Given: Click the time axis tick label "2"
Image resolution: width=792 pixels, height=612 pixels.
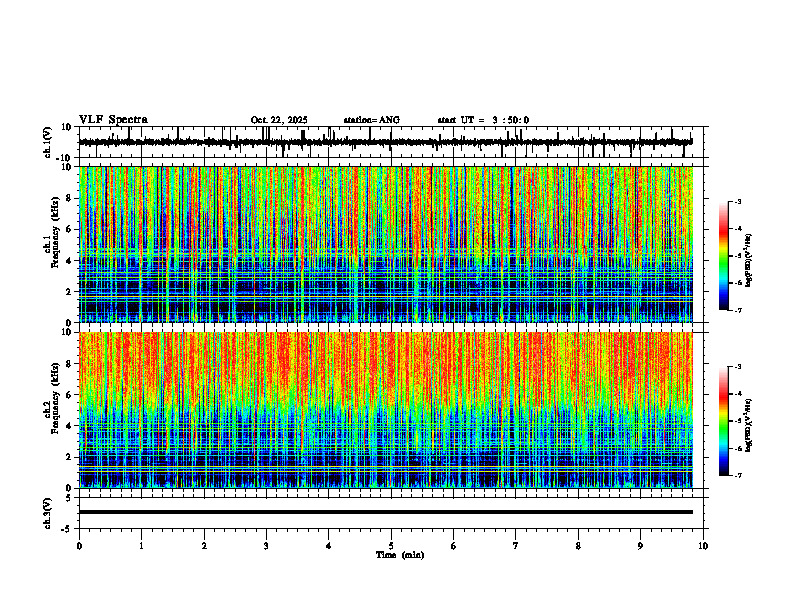Looking at the screenshot, I should [204, 546].
